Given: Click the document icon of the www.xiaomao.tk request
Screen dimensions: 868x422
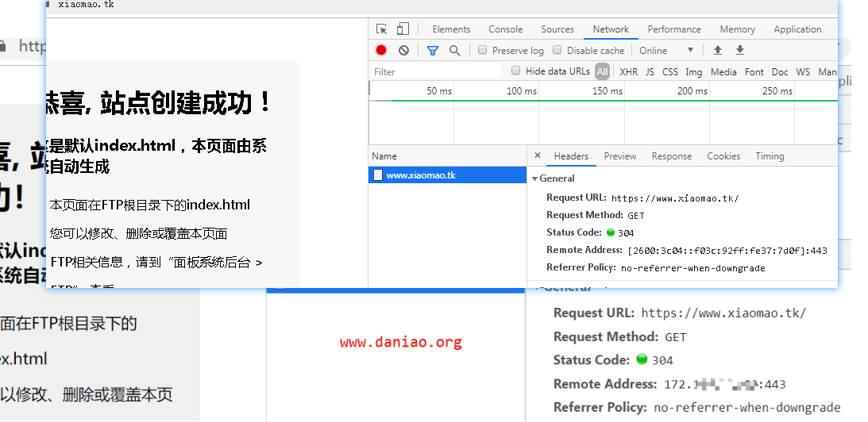Looking at the screenshot, I should [x=378, y=175].
